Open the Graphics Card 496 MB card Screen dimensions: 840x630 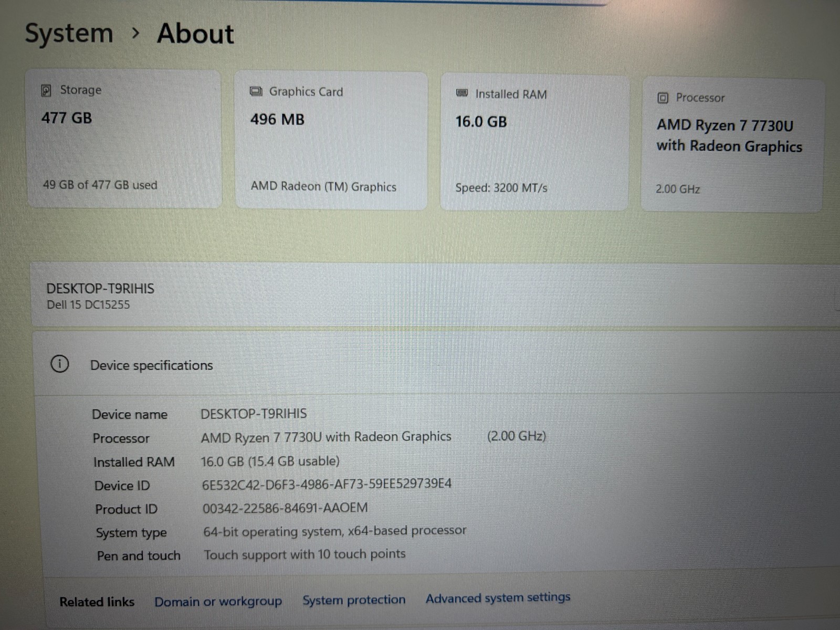click(331, 141)
